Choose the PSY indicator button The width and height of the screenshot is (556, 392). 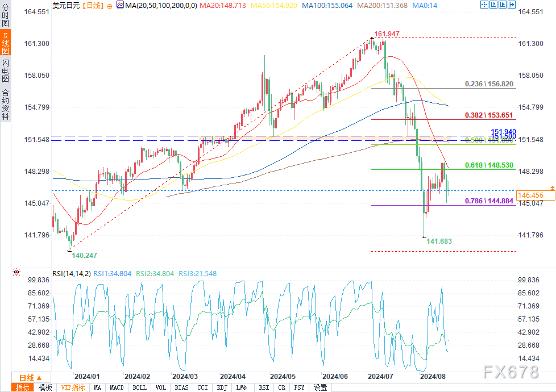tap(299, 387)
